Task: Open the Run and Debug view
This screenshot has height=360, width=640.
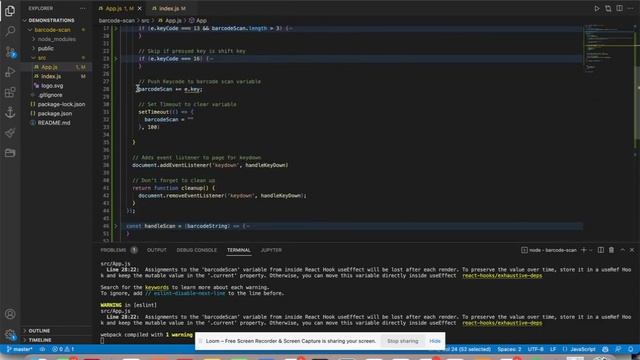Action: coord(10,72)
